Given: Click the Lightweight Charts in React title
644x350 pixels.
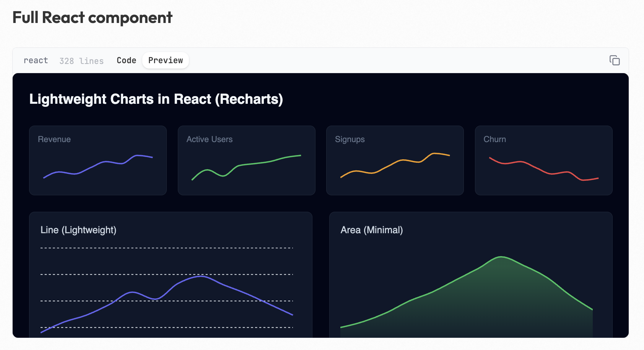Looking at the screenshot, I should pyautogui.click(x=156, y=99).
